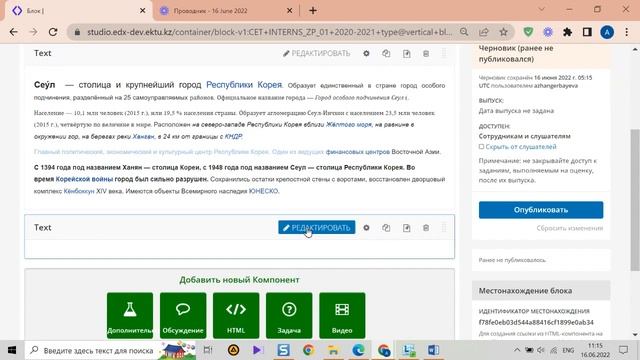Open Chrome three-dot menu

pos(627,32)
